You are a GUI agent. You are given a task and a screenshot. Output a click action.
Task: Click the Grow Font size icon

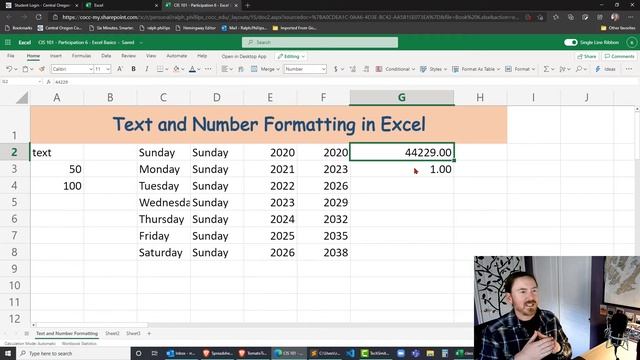[x=120, y=69]
